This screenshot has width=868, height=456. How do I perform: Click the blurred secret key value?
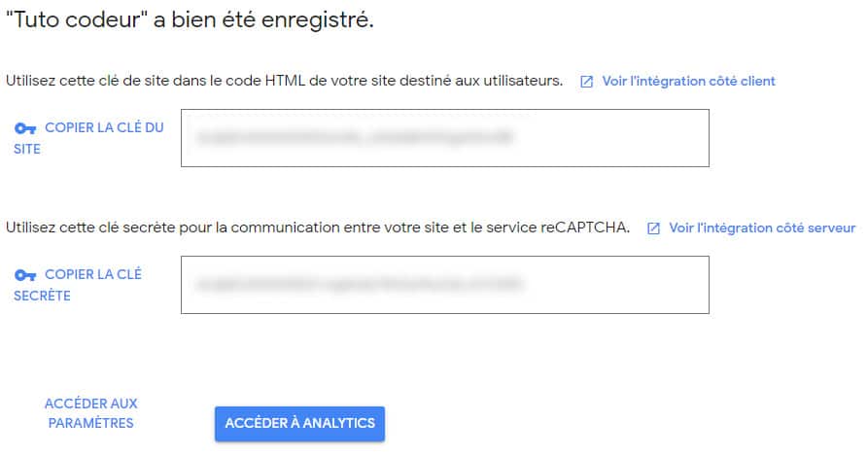pyautogui.click(x=360, y=285)
